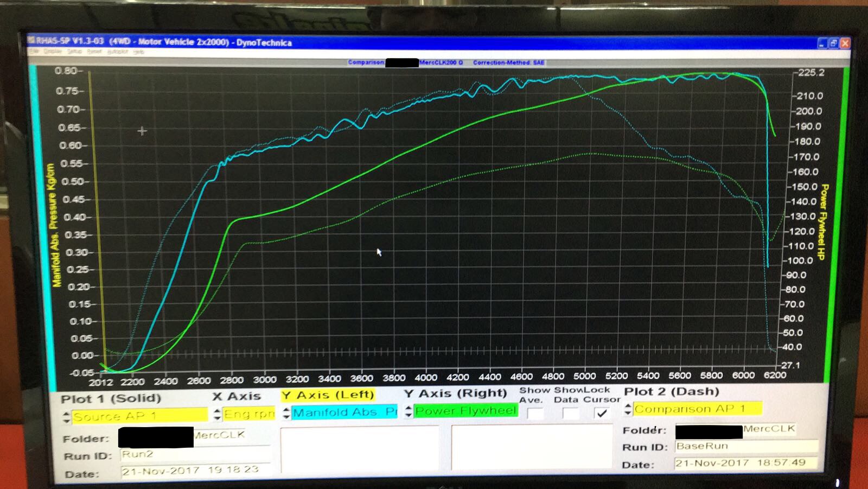Click the Y Axis Right stepper arrows
The image size is (868, 489).
point(409,411)
